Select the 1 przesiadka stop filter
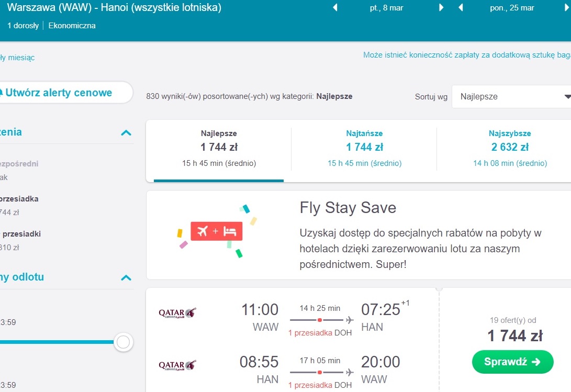571x392 pixels. [19, 199]
